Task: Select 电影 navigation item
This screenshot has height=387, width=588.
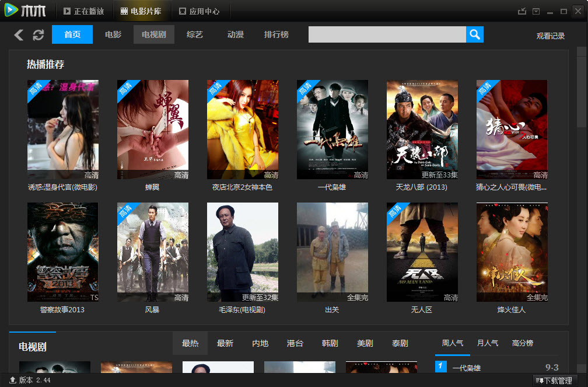Action: click(113, 34)
